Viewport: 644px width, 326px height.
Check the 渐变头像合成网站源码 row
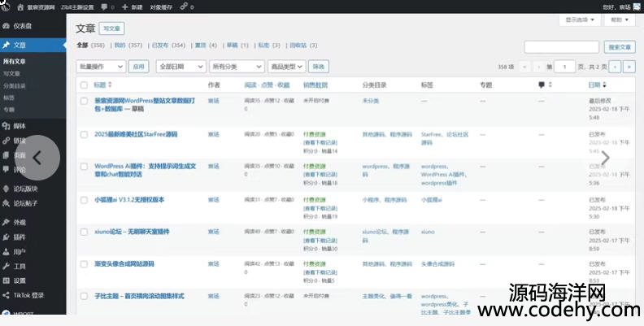click(x=85, y=264)
